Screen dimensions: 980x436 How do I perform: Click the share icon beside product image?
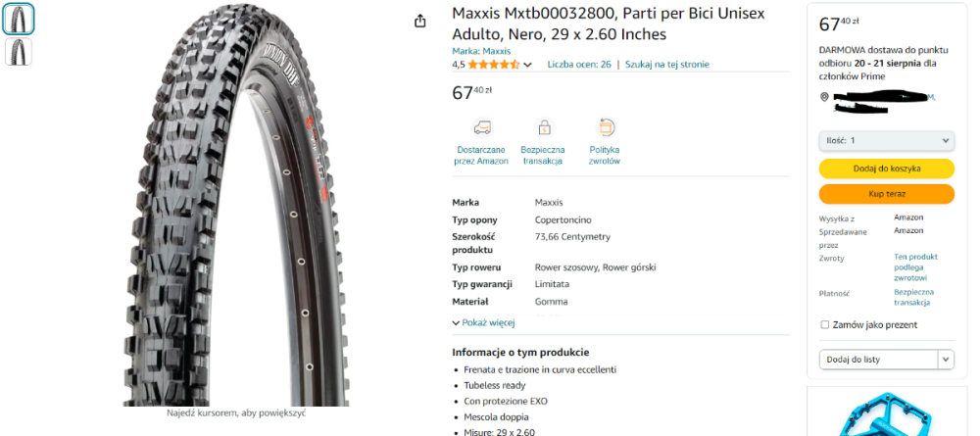(420, 22)
